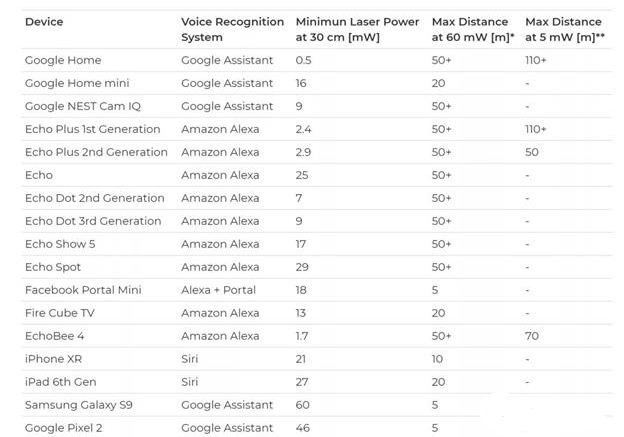This screenshot has height=437, width=624.
Task: Select the EchoBee 4 device cell
Action: [x=54, y=336]
